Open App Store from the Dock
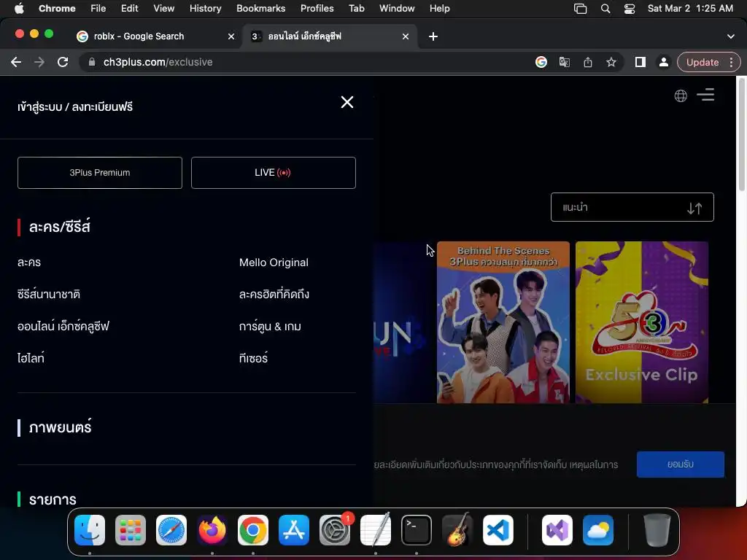 tap(294, 530)
